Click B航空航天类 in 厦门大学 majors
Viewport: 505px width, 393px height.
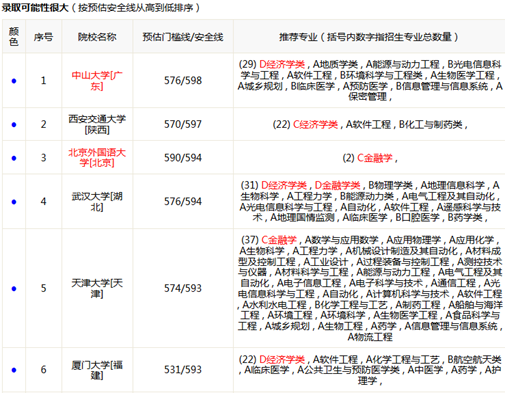(474, 359)
